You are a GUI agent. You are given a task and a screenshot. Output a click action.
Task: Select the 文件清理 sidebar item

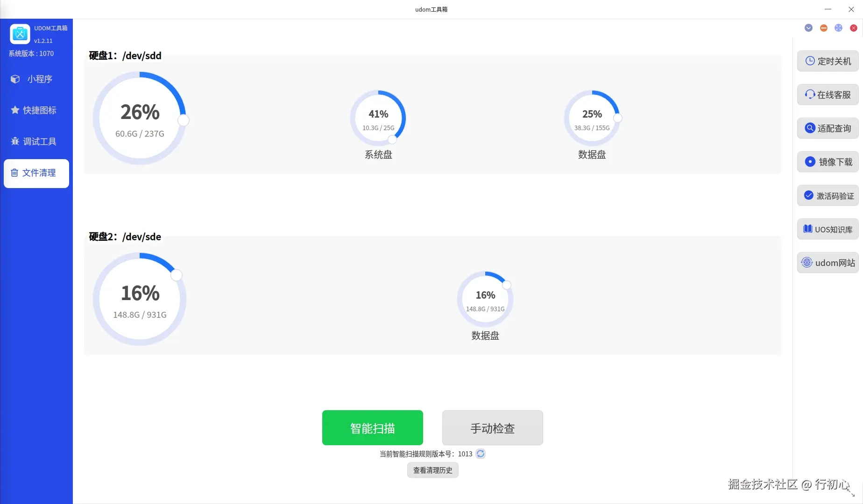click(x=36, y=173)
